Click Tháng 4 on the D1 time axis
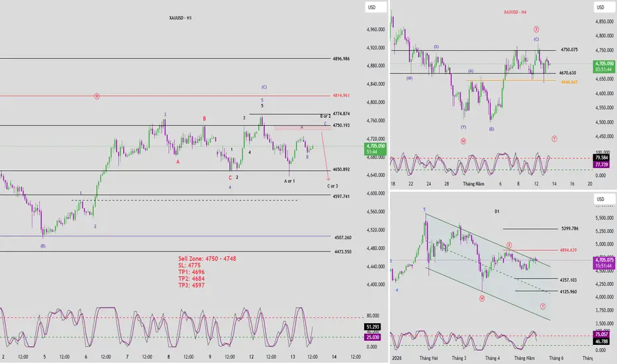The height and width of the screenshot is (364, 617). coord(493,358)
